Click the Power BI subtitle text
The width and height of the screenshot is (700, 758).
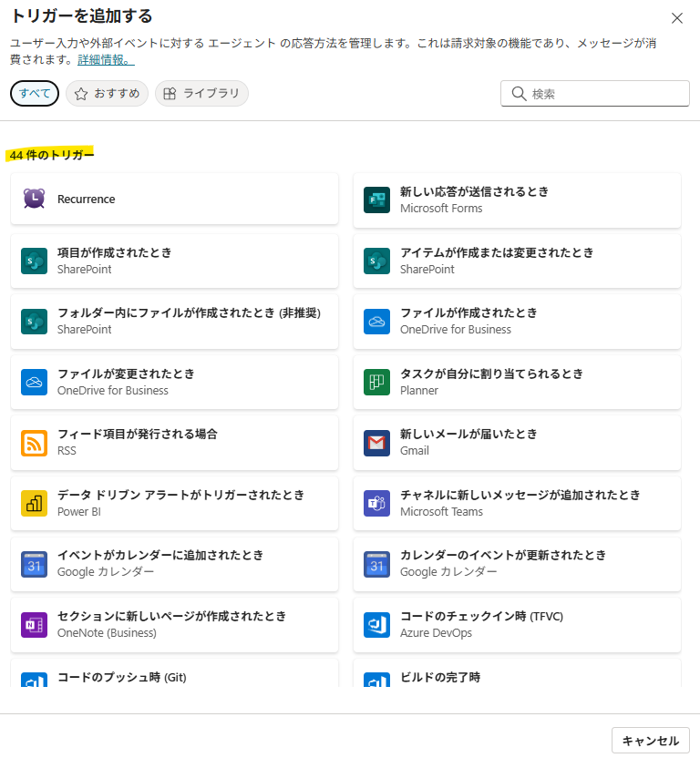[x=79, y=511]
